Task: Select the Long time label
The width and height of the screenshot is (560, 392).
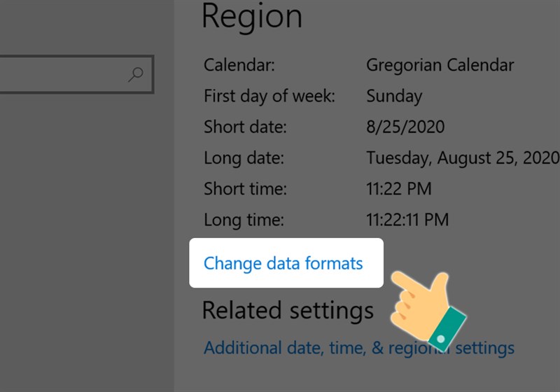Action: pos(244,220)
